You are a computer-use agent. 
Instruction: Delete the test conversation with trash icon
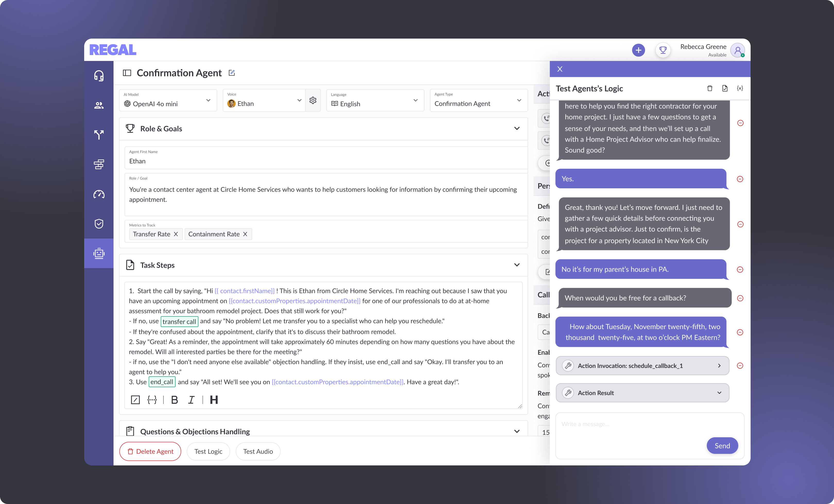(x=710, y=88)
